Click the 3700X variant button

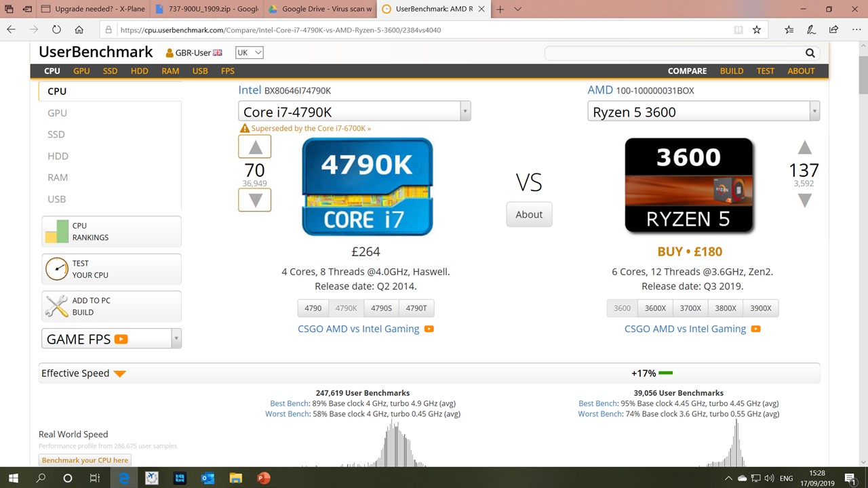point(690,308)
